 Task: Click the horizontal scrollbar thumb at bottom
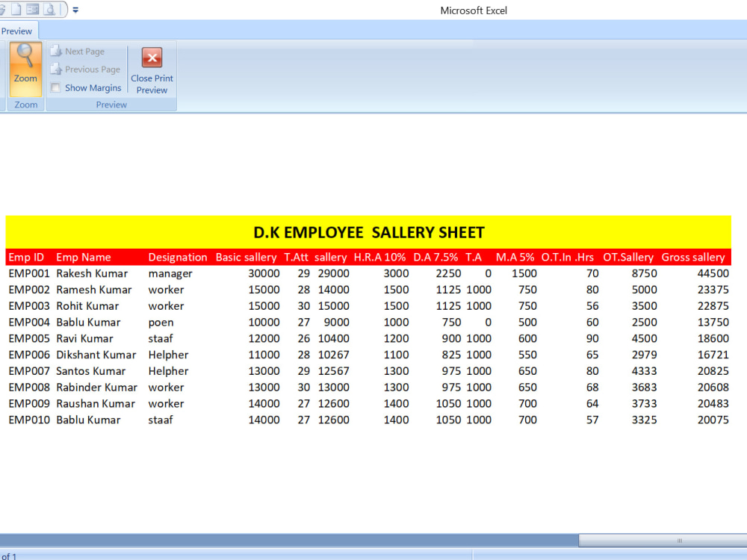point(662,541)
